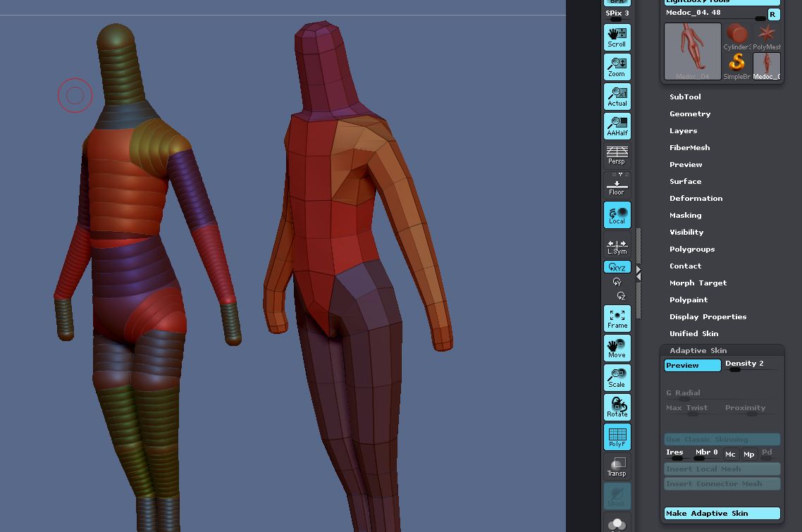This screenshot has width=802, height=532.
Task: Expand the SubTool sub-palette
Action: pyautogui.click(x=685, y=97)
